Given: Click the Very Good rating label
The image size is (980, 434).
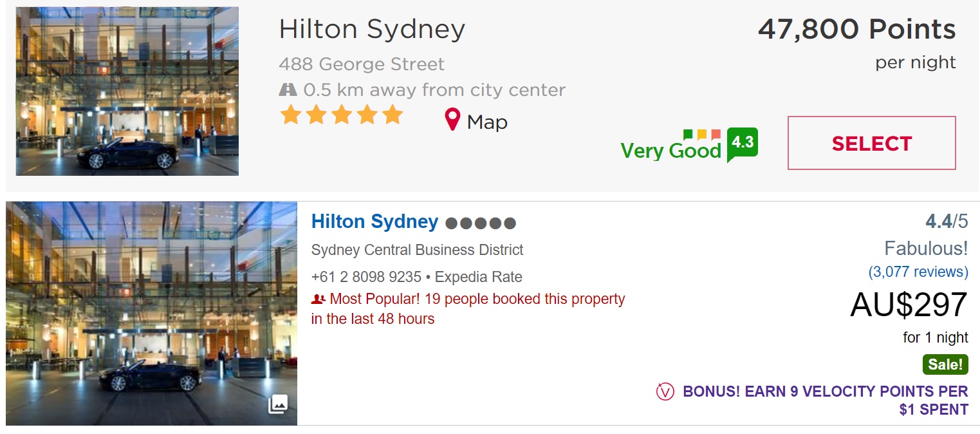Looking at the screenshot, I should click(670, 151).
